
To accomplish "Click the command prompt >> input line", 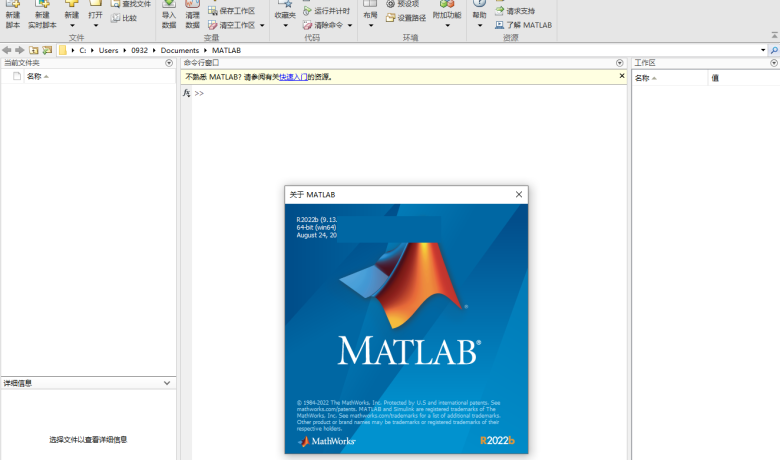I will (409, 93).
